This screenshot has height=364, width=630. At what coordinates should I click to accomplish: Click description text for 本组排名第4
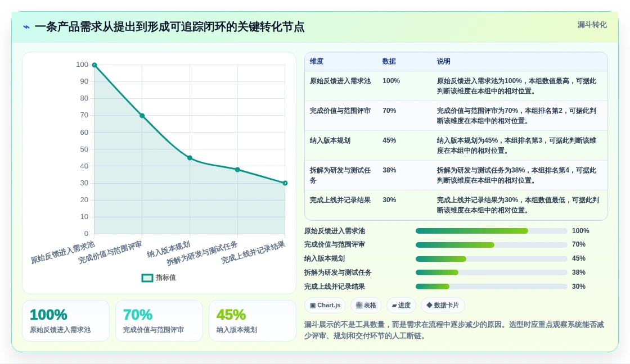[517, 175]
